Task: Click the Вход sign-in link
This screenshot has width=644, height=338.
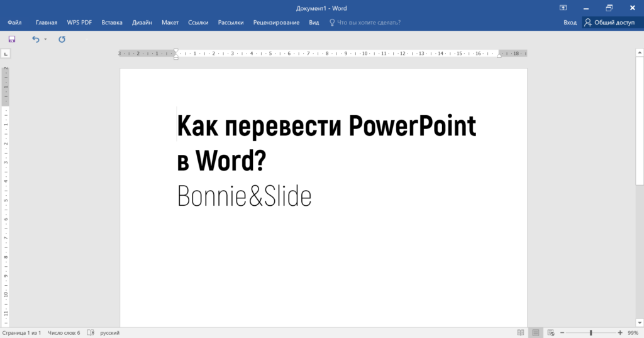Action: click(570, 23)
